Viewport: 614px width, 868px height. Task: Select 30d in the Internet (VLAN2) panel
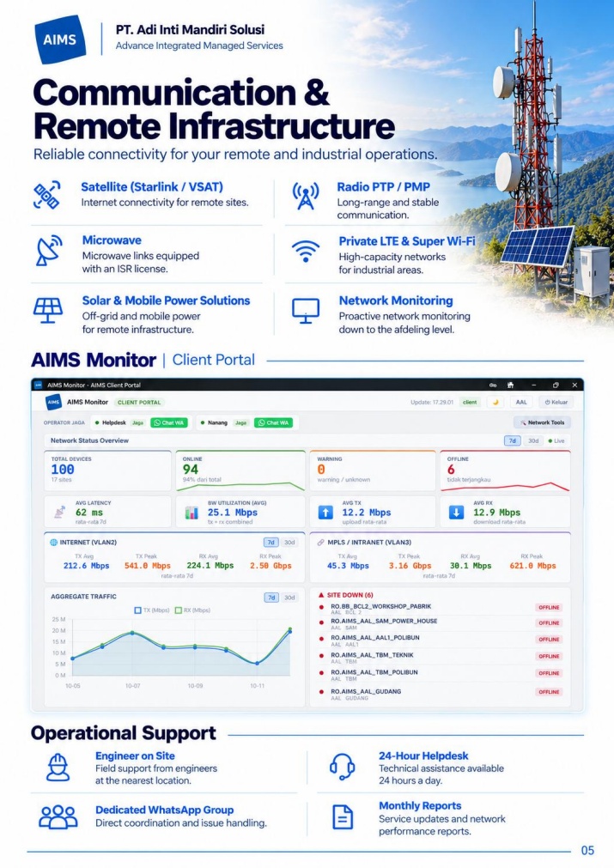click(x=289, y=543)
